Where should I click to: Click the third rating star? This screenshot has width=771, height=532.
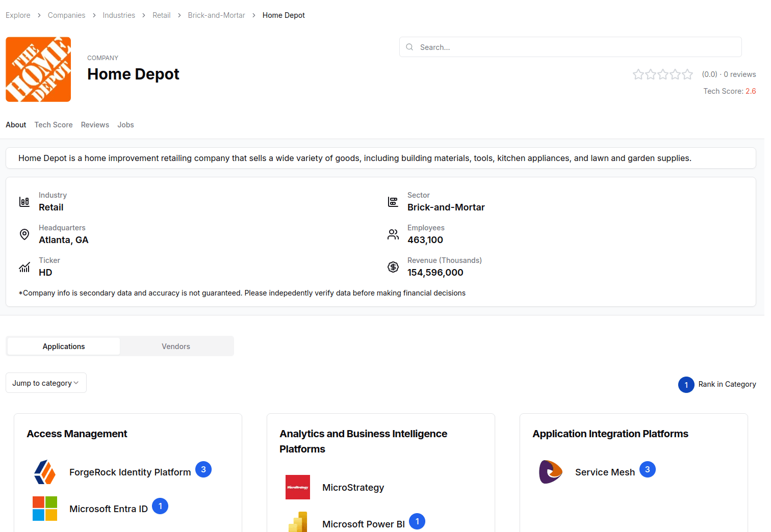663,74
